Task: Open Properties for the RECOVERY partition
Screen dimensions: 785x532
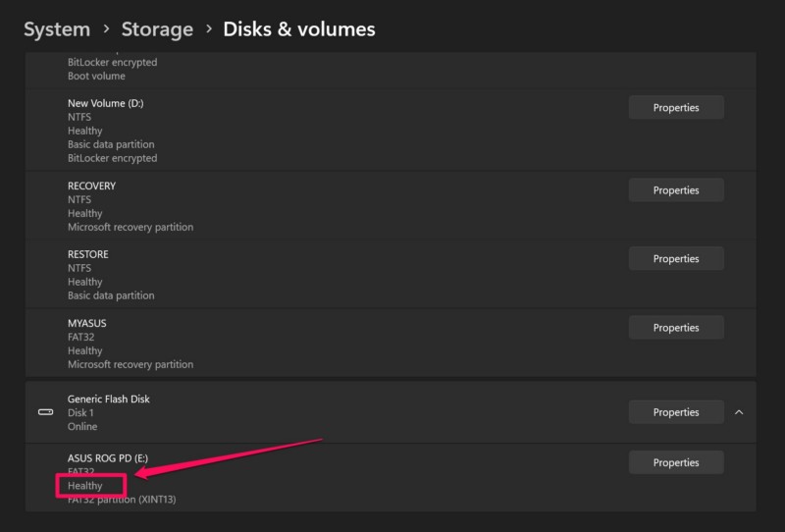Action: click(x=676, y=190)
